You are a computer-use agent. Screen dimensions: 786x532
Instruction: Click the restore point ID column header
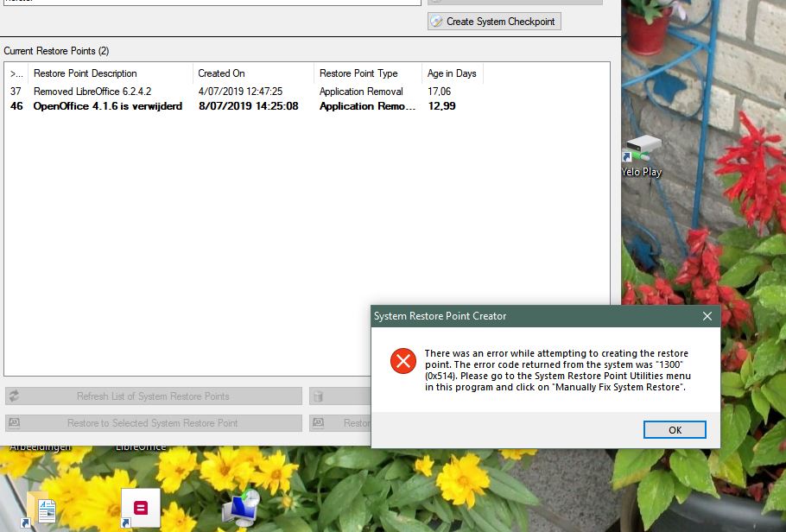[16, 73]
